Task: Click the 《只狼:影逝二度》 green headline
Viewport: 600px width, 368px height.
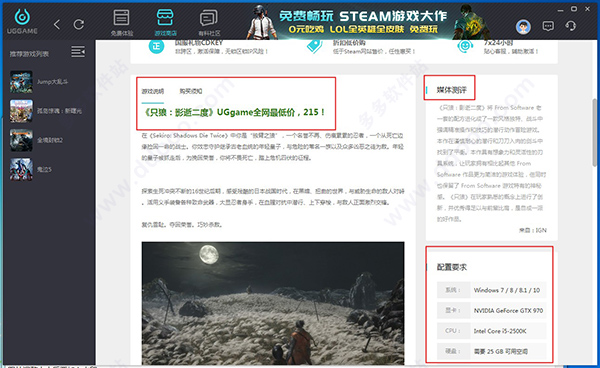Action: (x=233, y=112)
